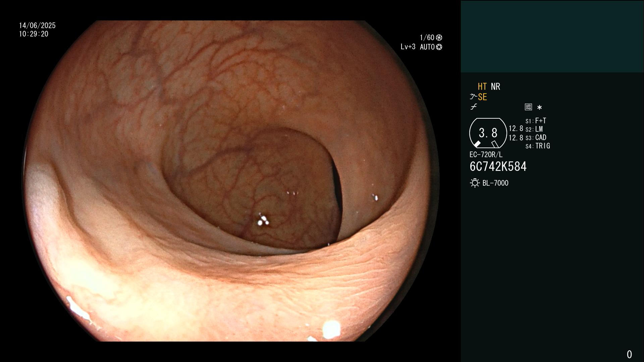644x362 pixels.
Task: Click the S3: CAD switch assignment
Action: click(536, 137)
